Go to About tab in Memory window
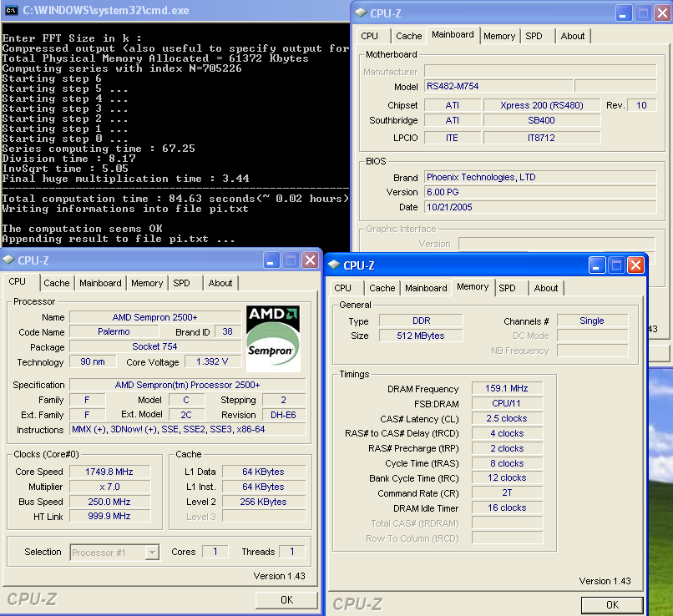 [x=546, y=288]
